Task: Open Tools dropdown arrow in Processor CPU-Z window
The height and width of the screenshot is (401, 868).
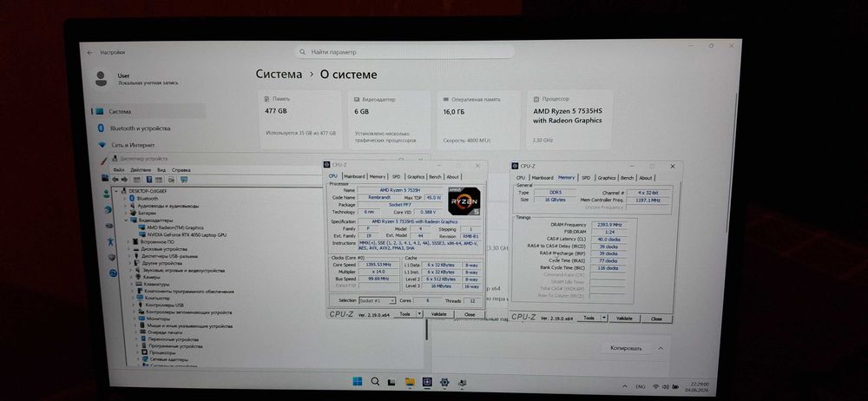Action: (x=419, y=314)
